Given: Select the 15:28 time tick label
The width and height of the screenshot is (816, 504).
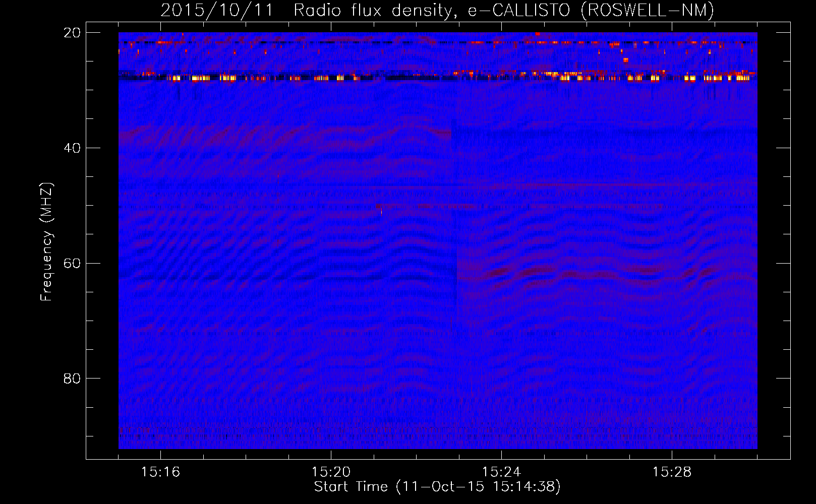Looking at the screenshot, I should (672, 472).
